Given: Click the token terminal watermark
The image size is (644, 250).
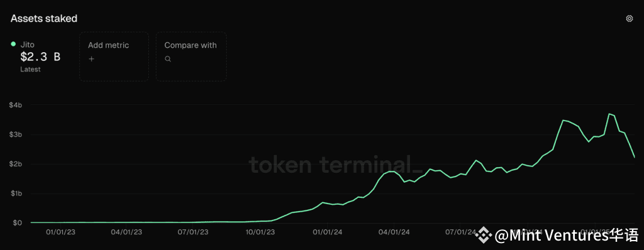Looking at the screenshot, I should [x=335, y=165].
